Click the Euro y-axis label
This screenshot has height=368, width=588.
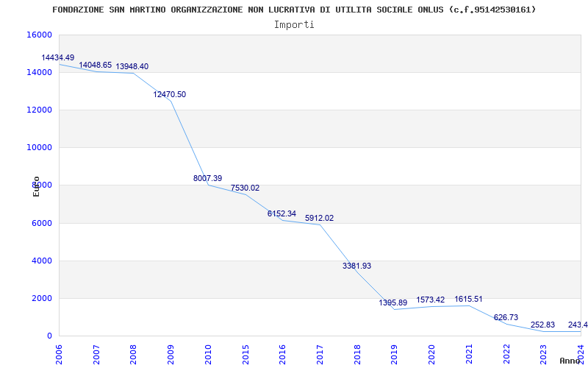pyautogui.click(x=36, y=187)
